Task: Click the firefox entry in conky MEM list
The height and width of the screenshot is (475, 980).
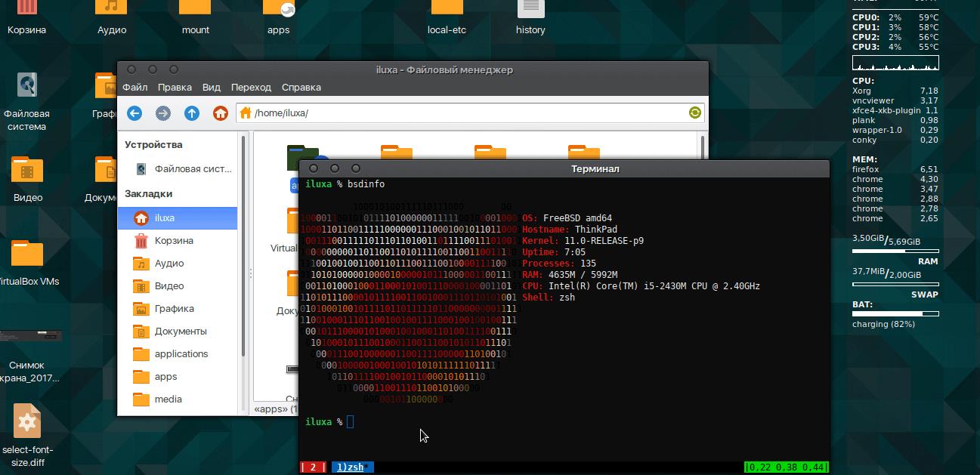Action: (895, 169)
